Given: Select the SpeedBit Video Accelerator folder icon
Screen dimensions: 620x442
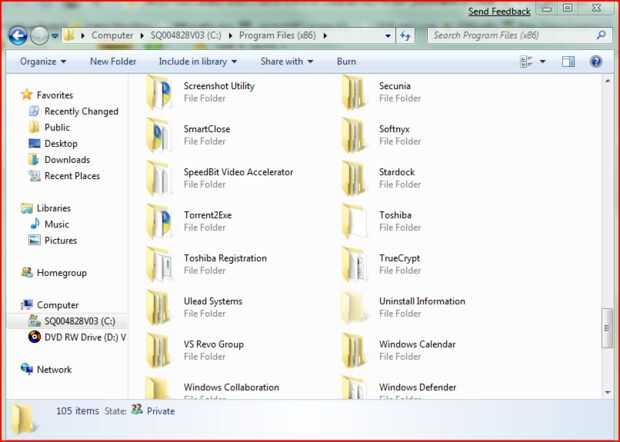Looking at the screenshot, I should (x=159, y=179).
